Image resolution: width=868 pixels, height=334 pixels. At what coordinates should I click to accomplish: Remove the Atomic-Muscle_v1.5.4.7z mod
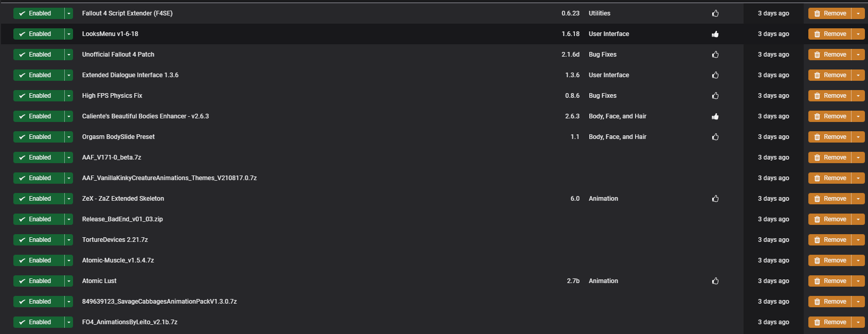click(x=830, y=260)
